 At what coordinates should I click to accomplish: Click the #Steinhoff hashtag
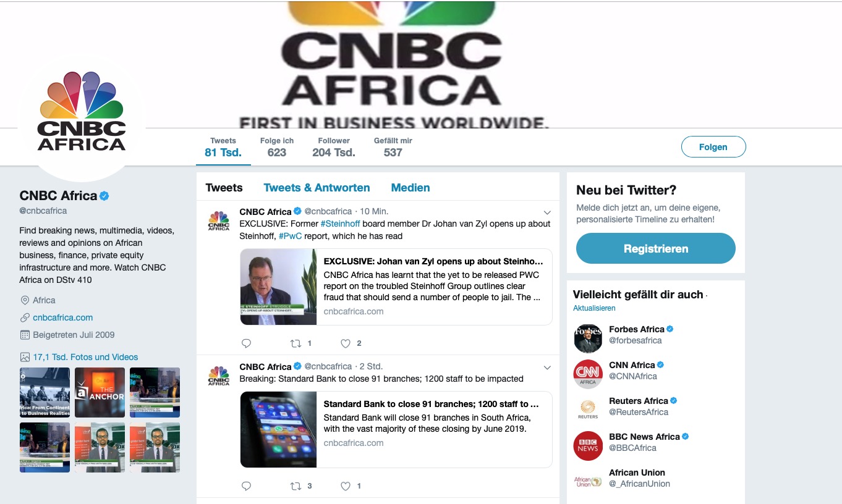coord(340,224)
